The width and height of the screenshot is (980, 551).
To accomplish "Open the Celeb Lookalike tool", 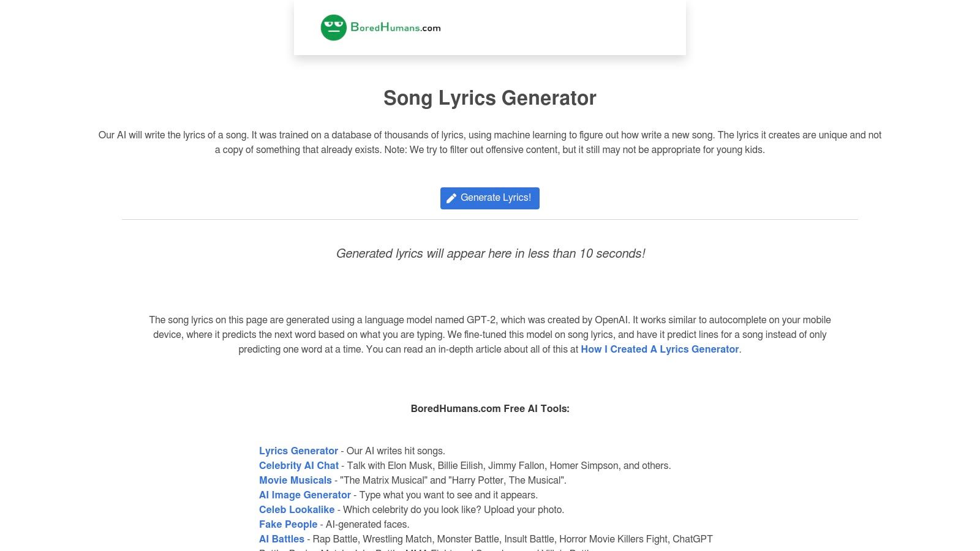I will point(296,509).
